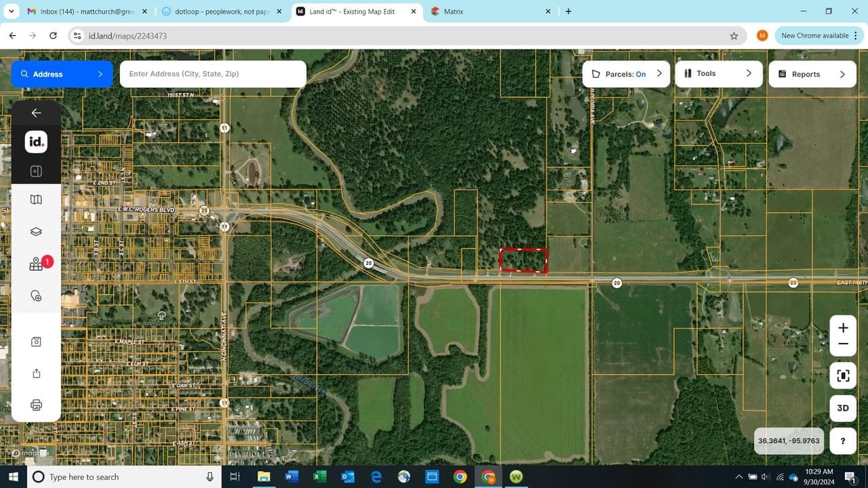Print the map using the printer icon

point(36,405)
